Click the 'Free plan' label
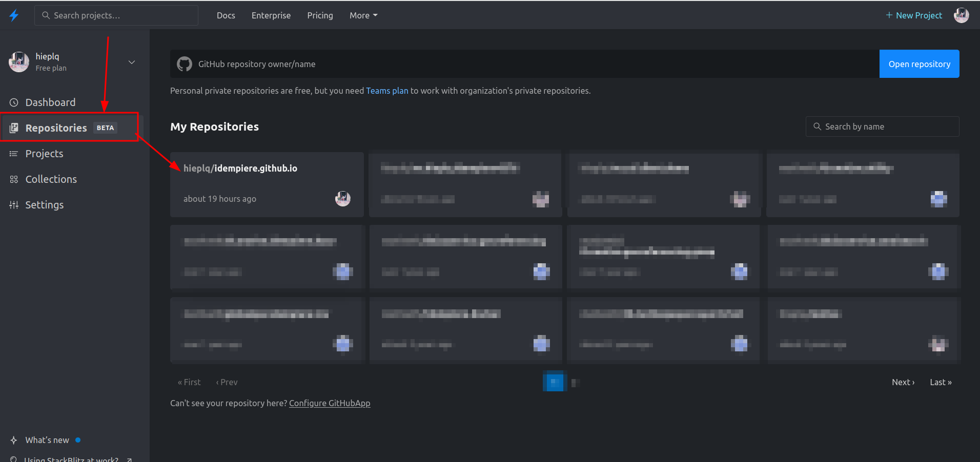Viewport: 980px width, 462px height. coord(51,68)
